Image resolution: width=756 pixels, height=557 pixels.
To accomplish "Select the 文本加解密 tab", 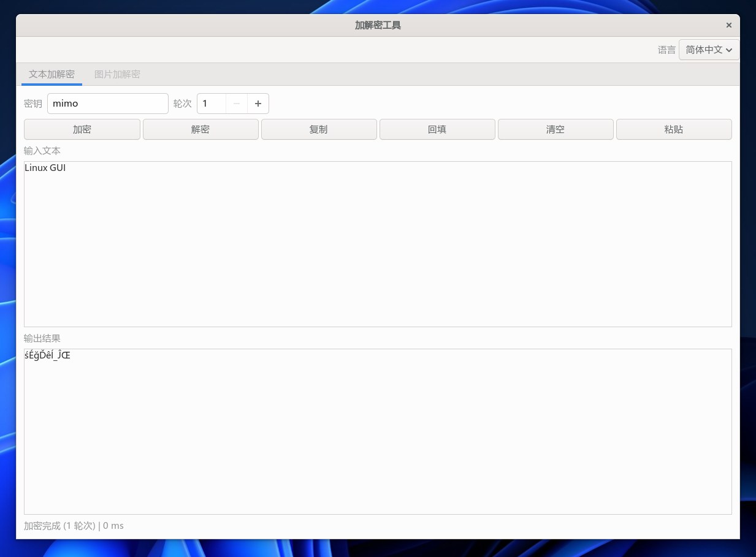I will coord(52,74).
